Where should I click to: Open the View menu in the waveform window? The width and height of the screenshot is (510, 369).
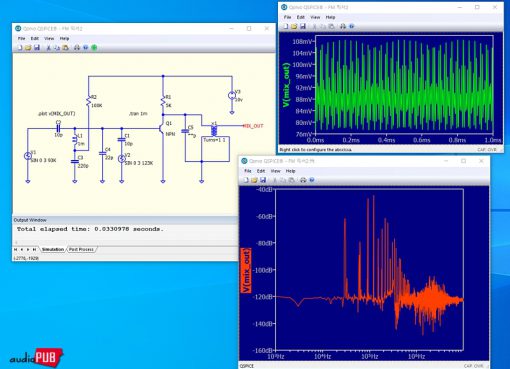point(315,17)
